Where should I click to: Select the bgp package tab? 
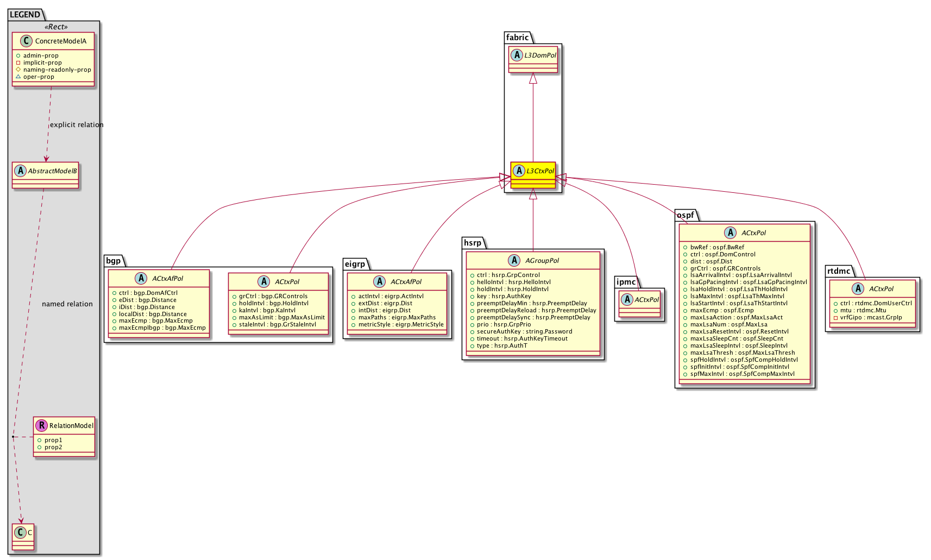(x=113, y=261)
